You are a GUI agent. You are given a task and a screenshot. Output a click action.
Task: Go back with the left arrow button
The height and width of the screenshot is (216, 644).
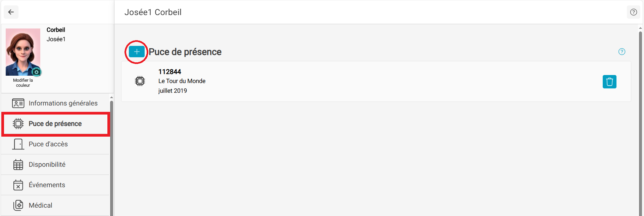coord(11,12)
